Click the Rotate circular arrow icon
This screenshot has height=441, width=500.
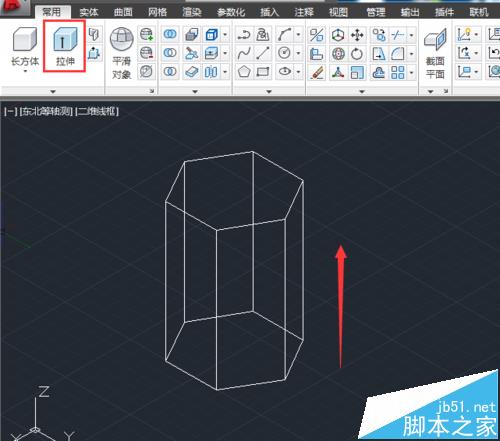coord(357,54)
